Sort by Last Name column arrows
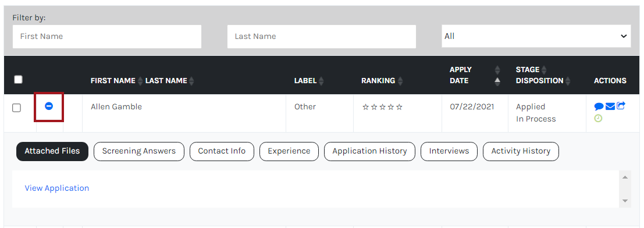The image size is (644, 228). pyautogui.click(x=191, y=81)
